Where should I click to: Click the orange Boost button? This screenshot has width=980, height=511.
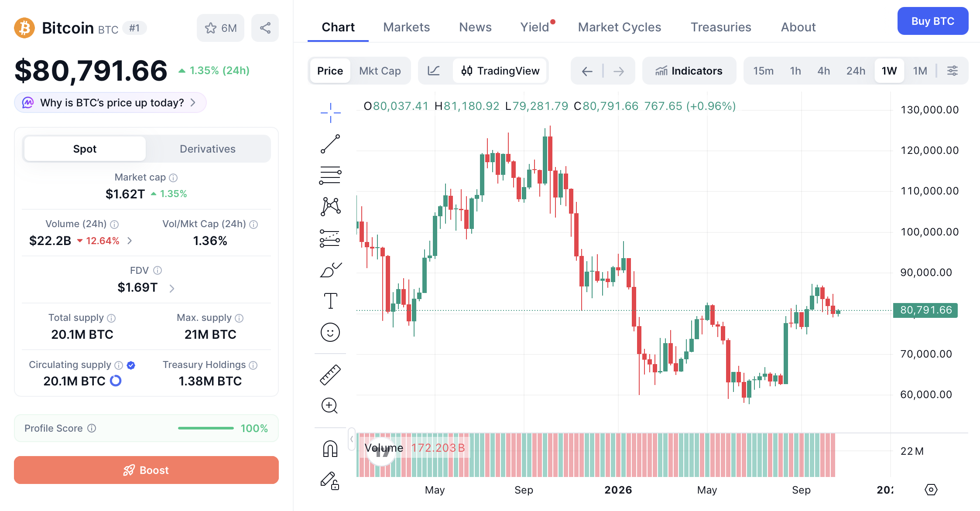click(x=146, y=470)
